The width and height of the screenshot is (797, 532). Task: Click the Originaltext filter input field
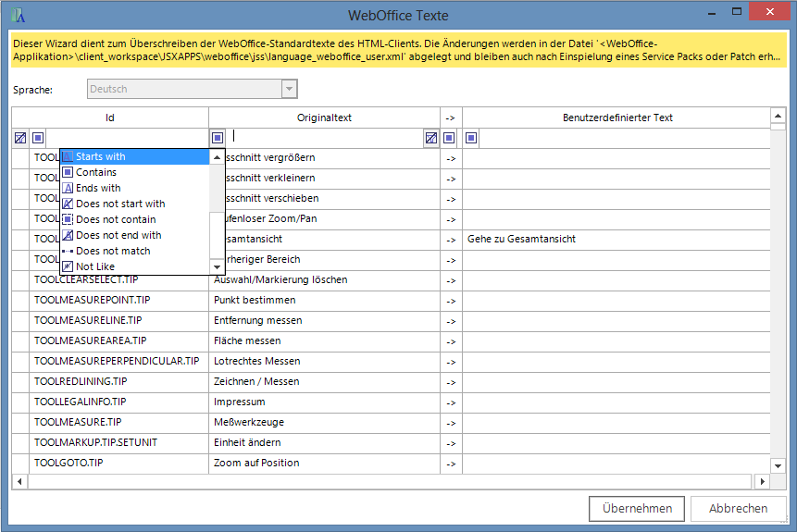click(324, 138)
